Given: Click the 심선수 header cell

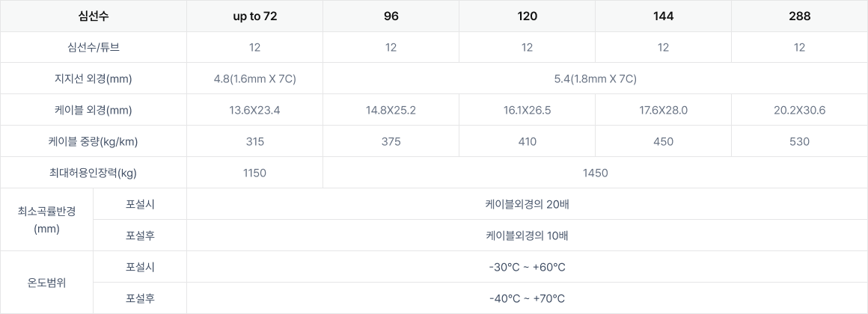Looking at the screenshot, I should 94,16.
